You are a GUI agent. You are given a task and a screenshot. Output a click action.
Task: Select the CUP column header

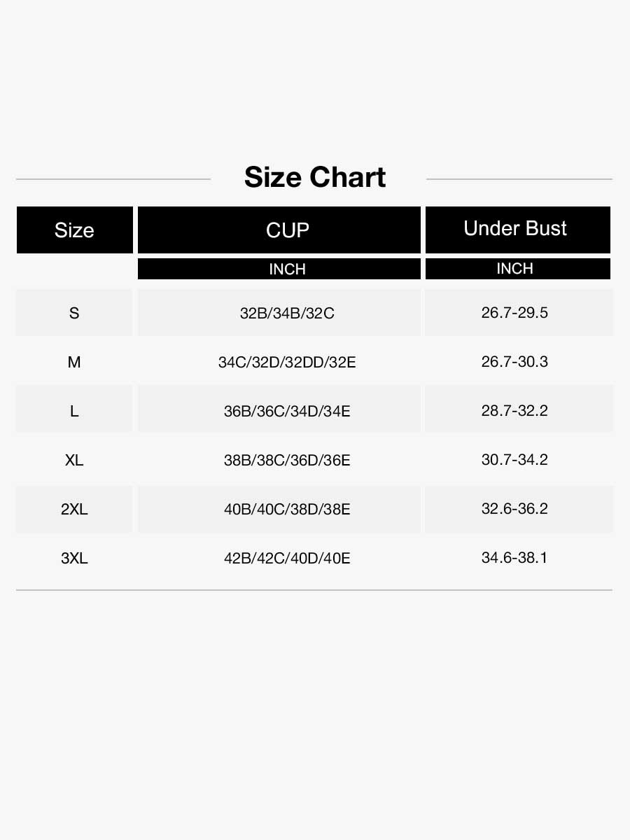coord(279,230)
